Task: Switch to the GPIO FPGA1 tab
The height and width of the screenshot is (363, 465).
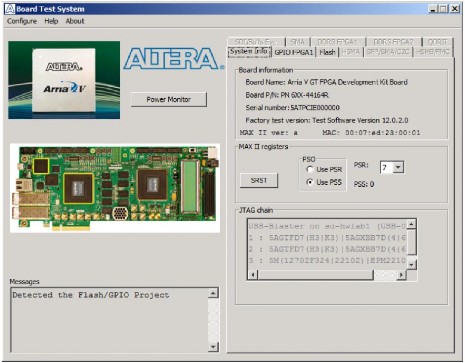Action: 294,52
